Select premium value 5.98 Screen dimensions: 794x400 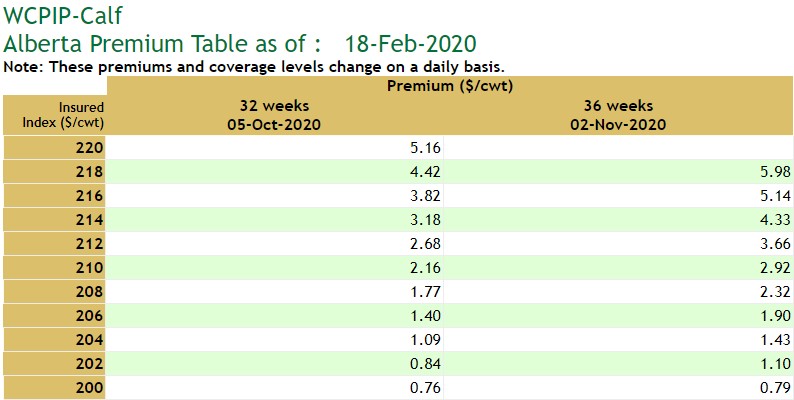774,172
